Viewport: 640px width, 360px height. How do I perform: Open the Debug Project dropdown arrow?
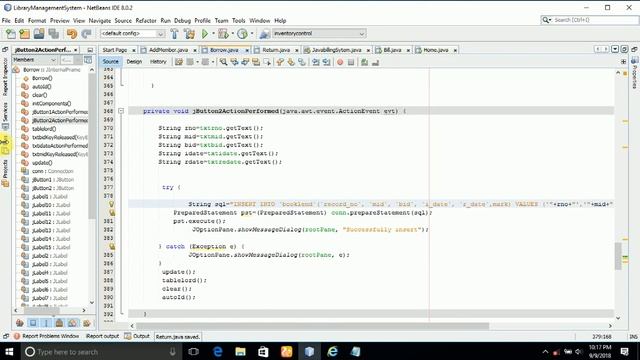(x=232, y=33)
